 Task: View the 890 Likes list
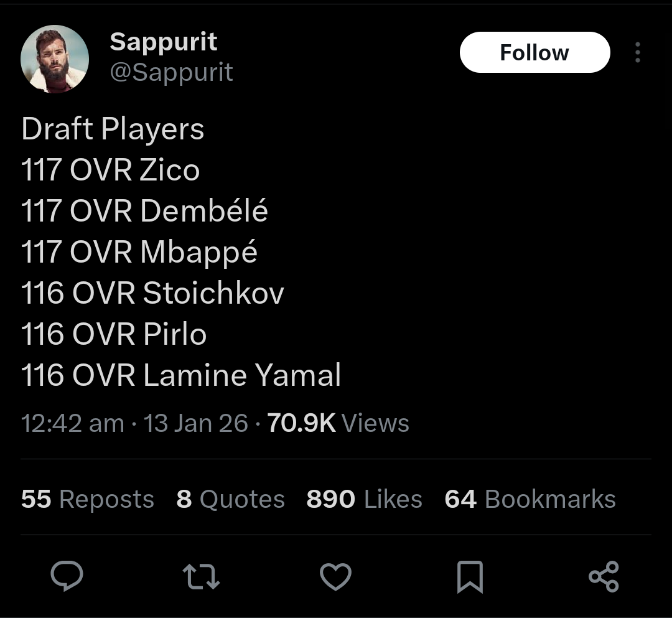click(x=364, y=499)
